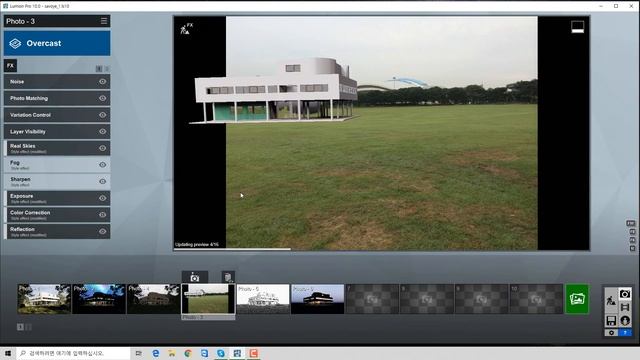
Task: Switch to the round Panorama mode icon
Action: [624, 320]
